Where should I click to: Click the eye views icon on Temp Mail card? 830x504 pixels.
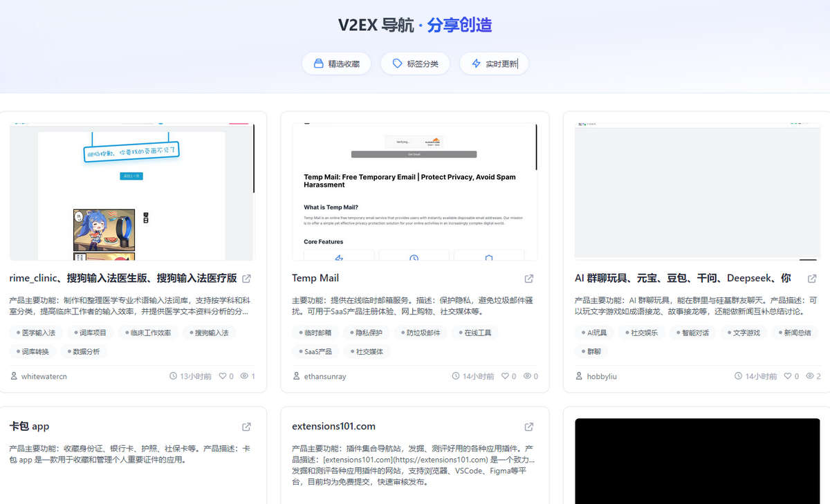(x=528, y=376)
